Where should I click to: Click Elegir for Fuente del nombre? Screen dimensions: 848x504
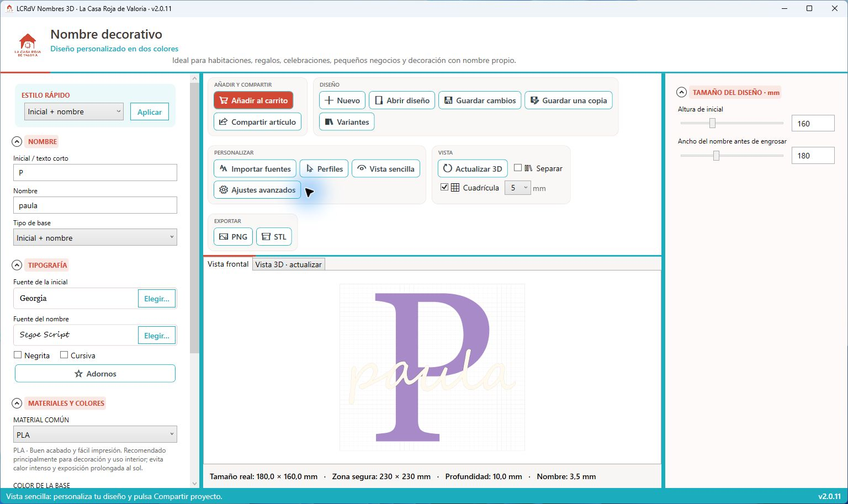coord(157,336)
